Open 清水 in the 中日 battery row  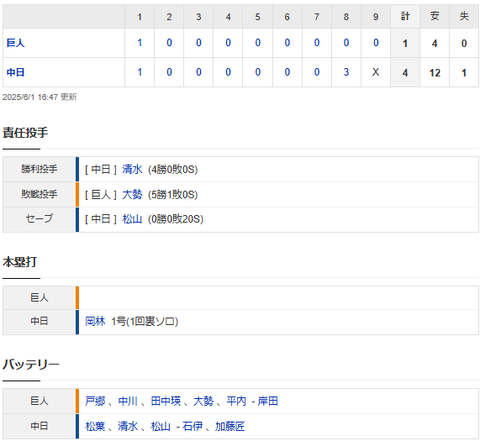click(x=128, y=426)
